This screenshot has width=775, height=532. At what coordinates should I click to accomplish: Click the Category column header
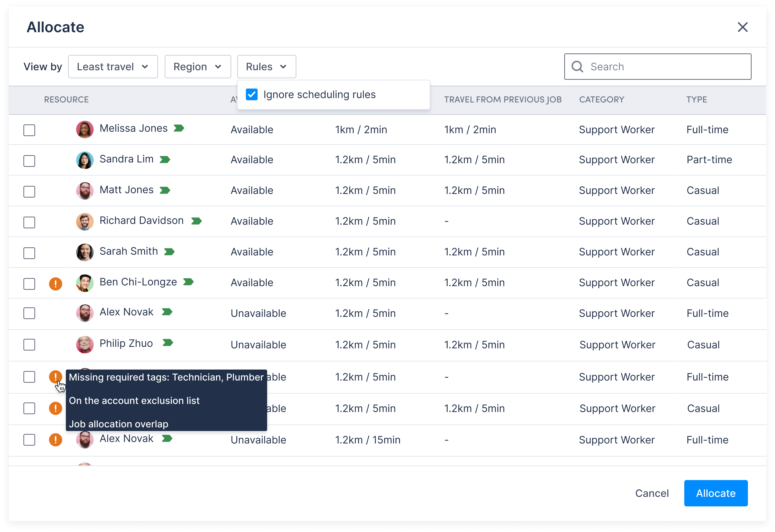coord(601,100)
